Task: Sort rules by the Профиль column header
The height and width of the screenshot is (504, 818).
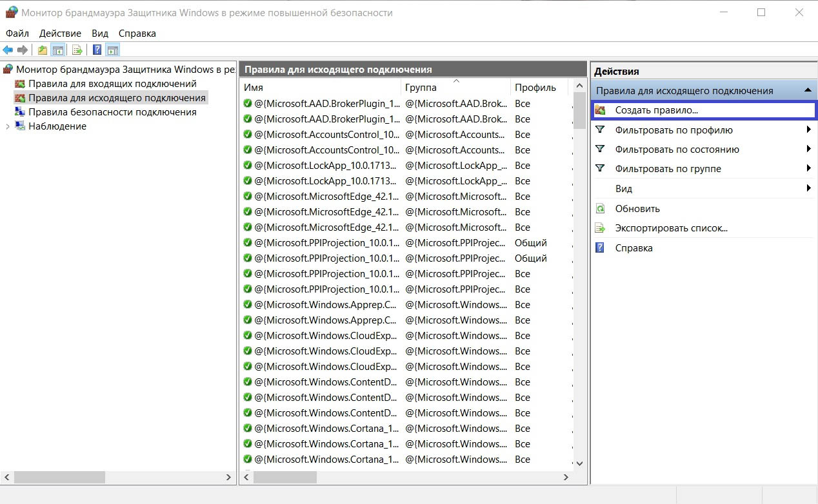Action: coord(539,88)
